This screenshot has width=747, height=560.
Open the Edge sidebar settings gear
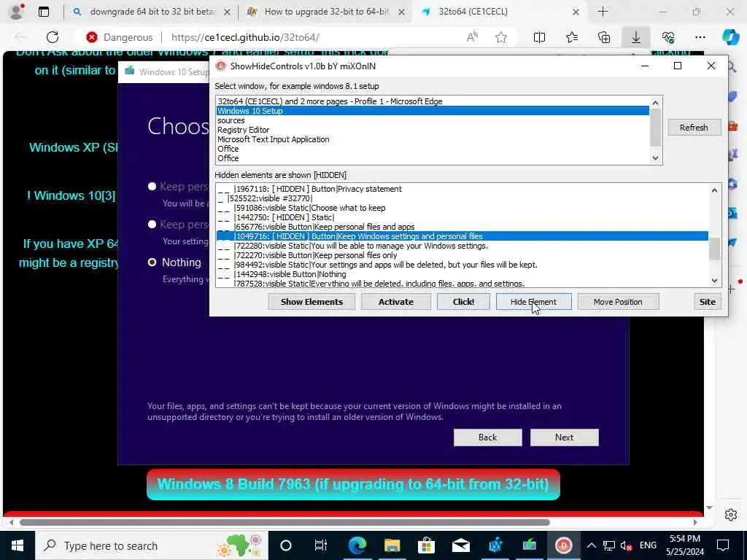tap(731, 515)
